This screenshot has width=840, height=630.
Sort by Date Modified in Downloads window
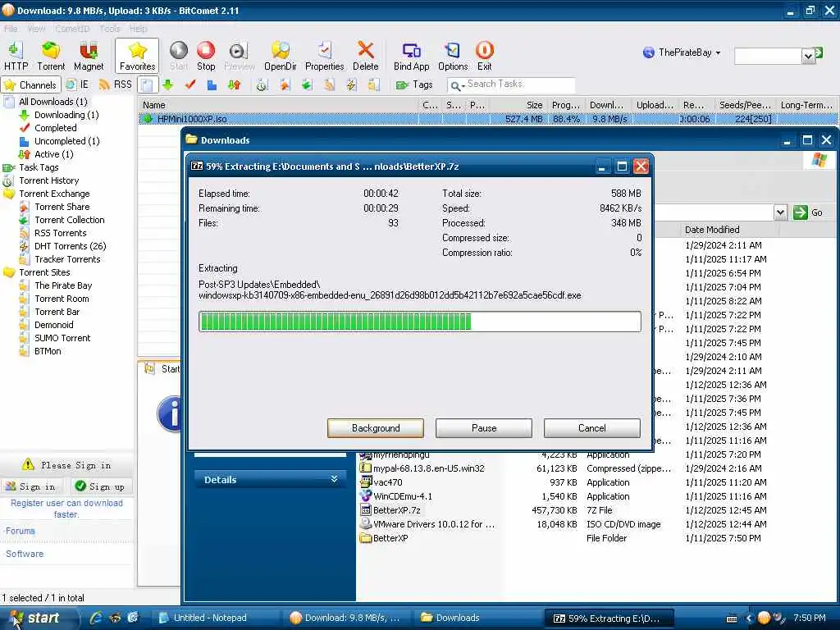(712, 230)
